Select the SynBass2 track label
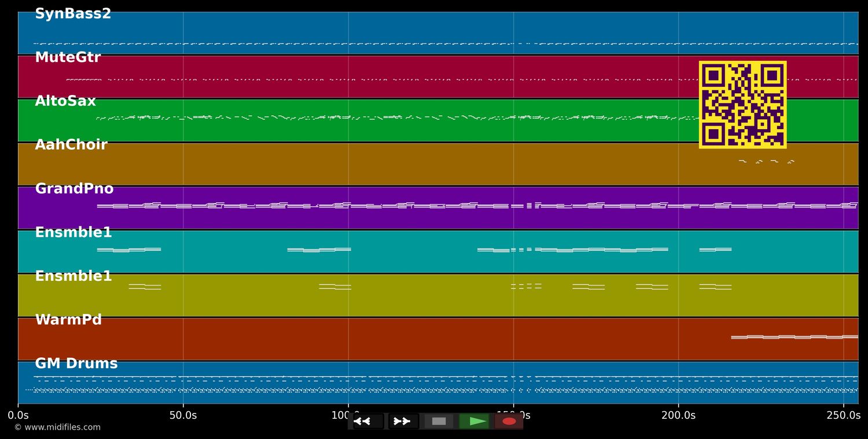The image size is (868, 439). pos(73,14)
